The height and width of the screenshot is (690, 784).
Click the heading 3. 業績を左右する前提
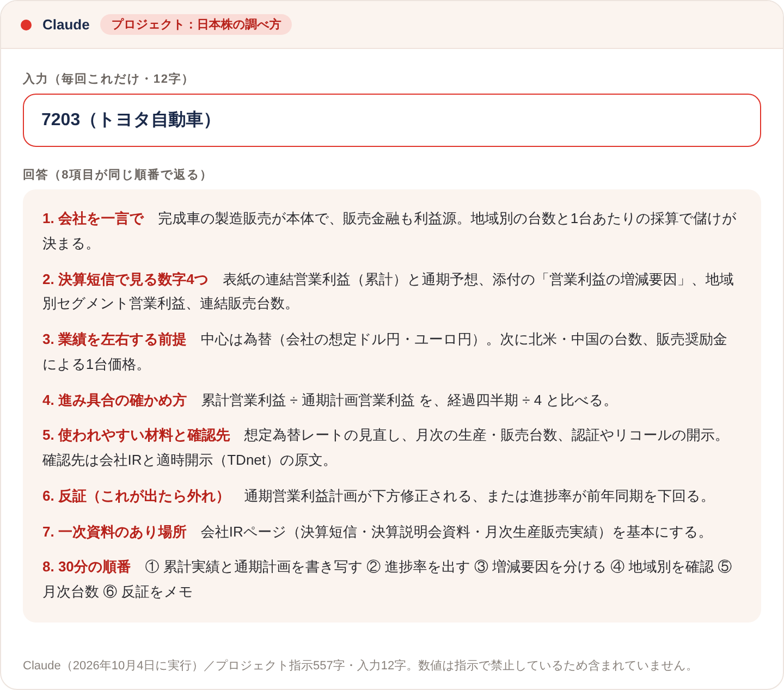114,340
